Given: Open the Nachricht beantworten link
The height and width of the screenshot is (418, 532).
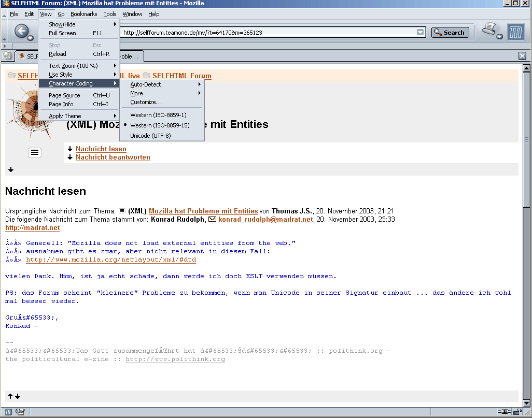Looking at the screenshot, I should [x=113, y=157].
